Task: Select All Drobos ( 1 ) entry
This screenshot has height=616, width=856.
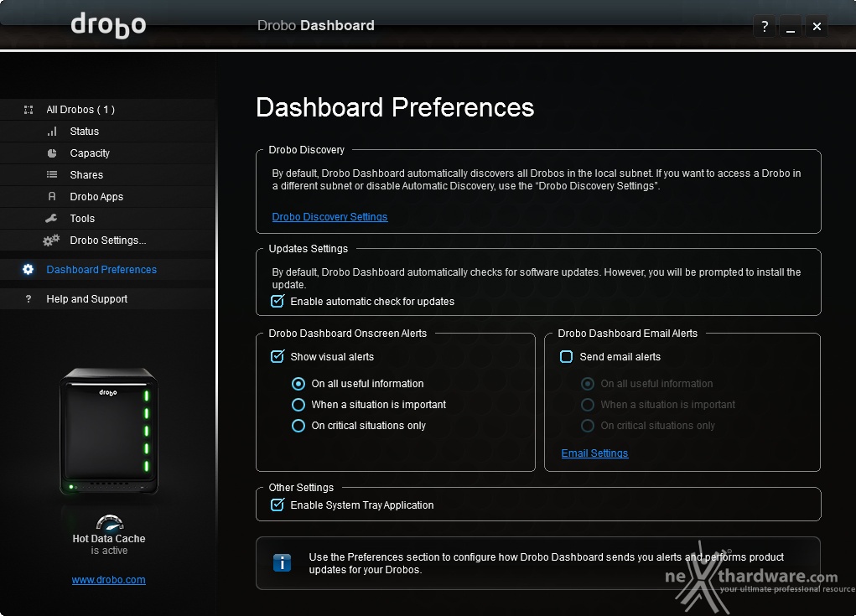Action: point(107,110)
